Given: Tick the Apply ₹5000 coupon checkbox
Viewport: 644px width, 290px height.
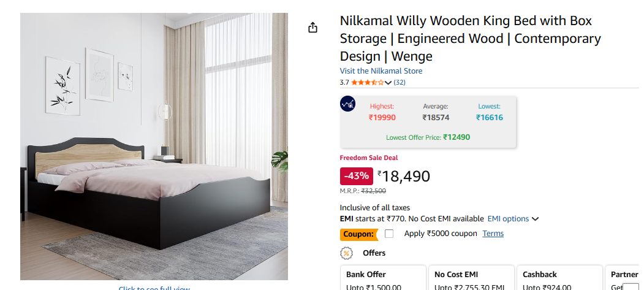Looking at the screenshot, I should [389, 234].
